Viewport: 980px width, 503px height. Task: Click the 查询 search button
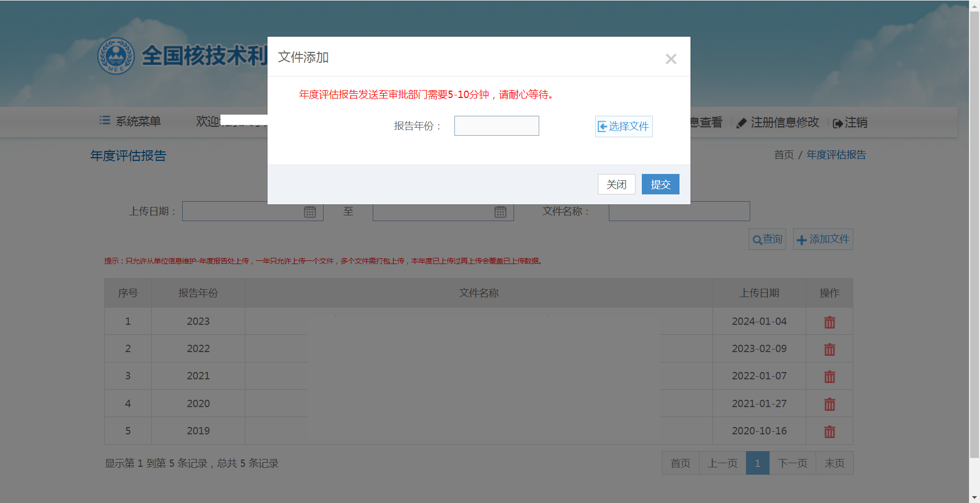tap(767, 239)
